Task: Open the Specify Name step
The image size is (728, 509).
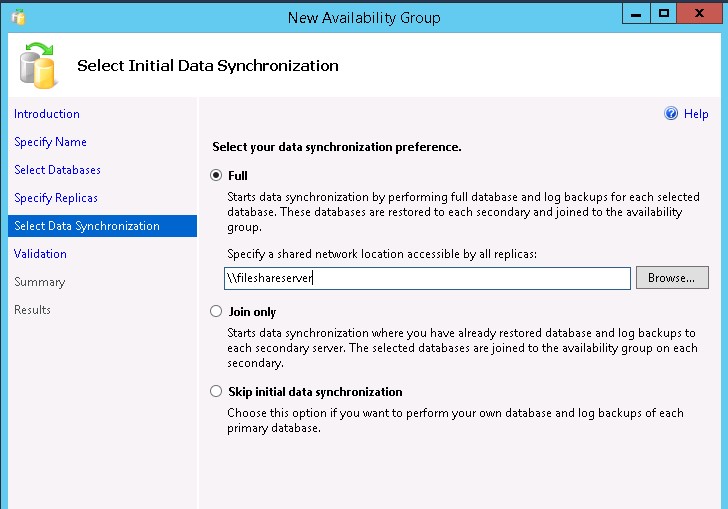Action: click(50, 142)
